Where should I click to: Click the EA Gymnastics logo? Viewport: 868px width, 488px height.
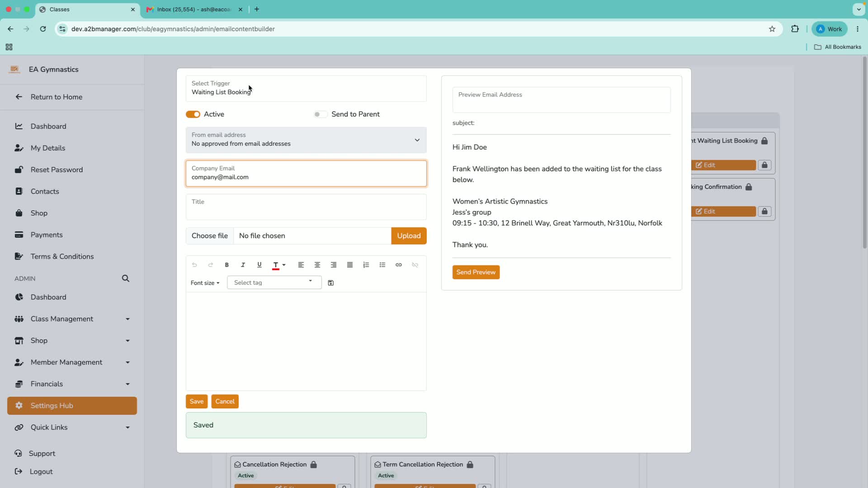14,69
